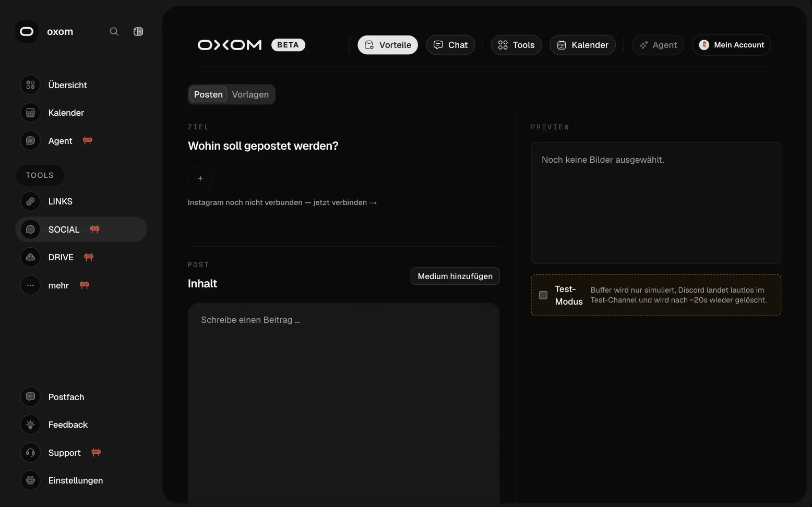Open Chat in the top navigation

pyautogui.click(x=451, y=45)
